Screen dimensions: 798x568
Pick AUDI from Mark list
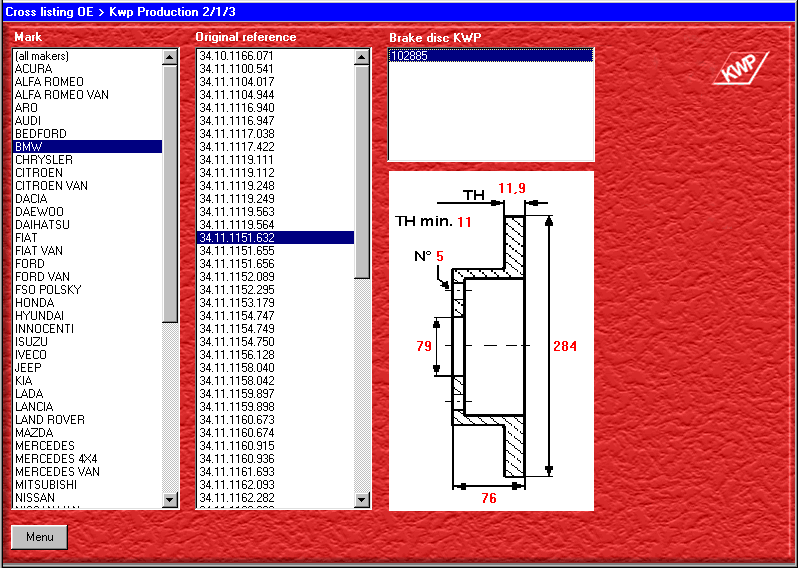(87, 121)
